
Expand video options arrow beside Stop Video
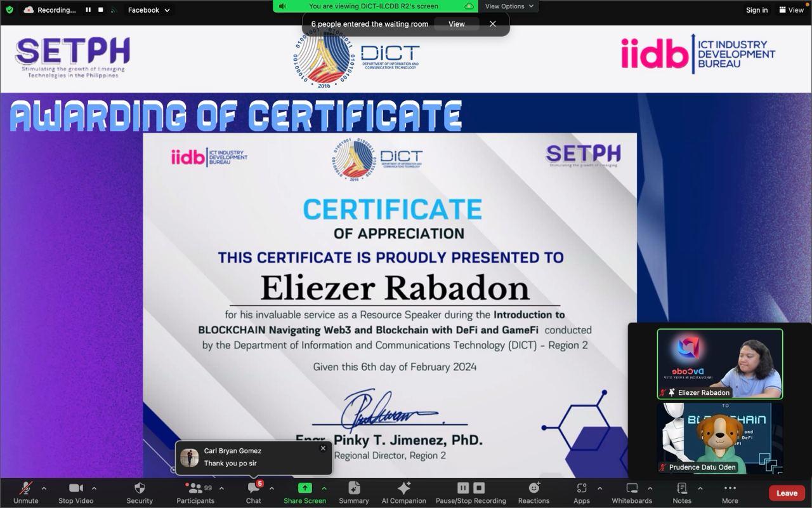pyautogui.click(x=94, y=488)
